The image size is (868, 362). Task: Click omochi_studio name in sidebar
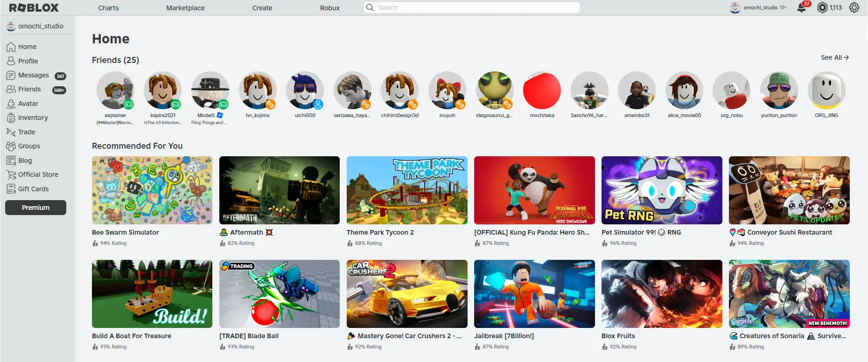pyautogui.click(x=41, y=26)
